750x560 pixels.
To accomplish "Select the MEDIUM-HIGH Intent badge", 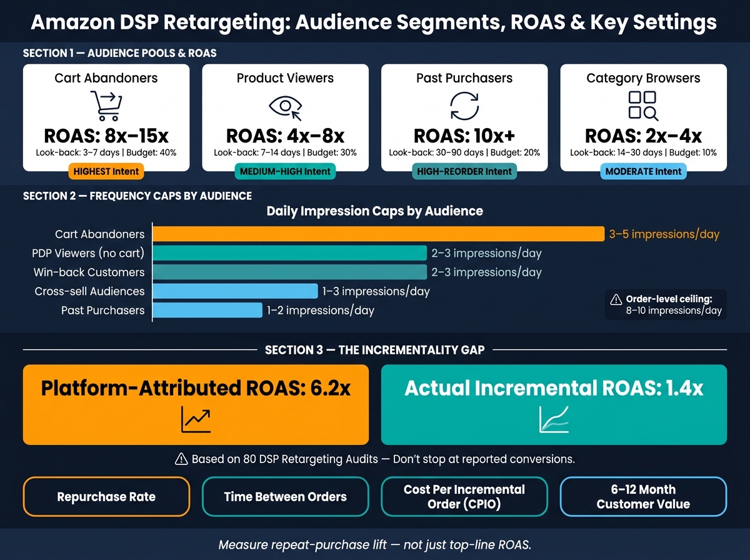I will tap(285, 171).
